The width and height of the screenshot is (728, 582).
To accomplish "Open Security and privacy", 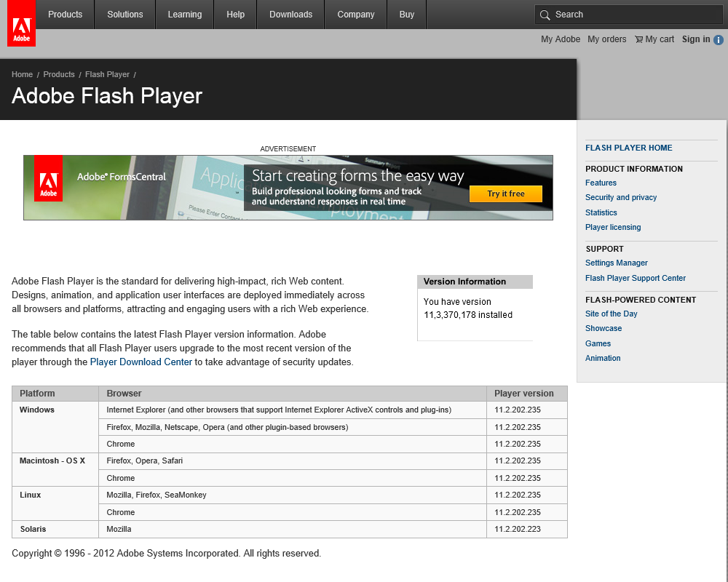I will point(621,197).
